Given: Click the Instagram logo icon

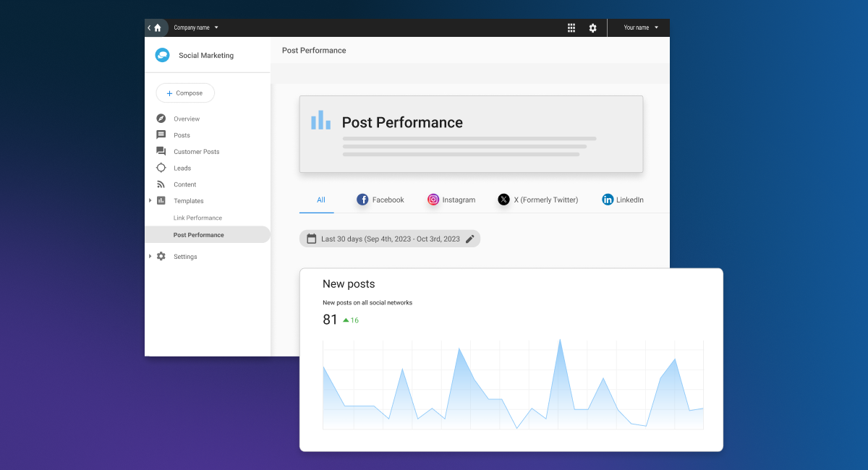Looking at the screenshot, I should [433, 200].
